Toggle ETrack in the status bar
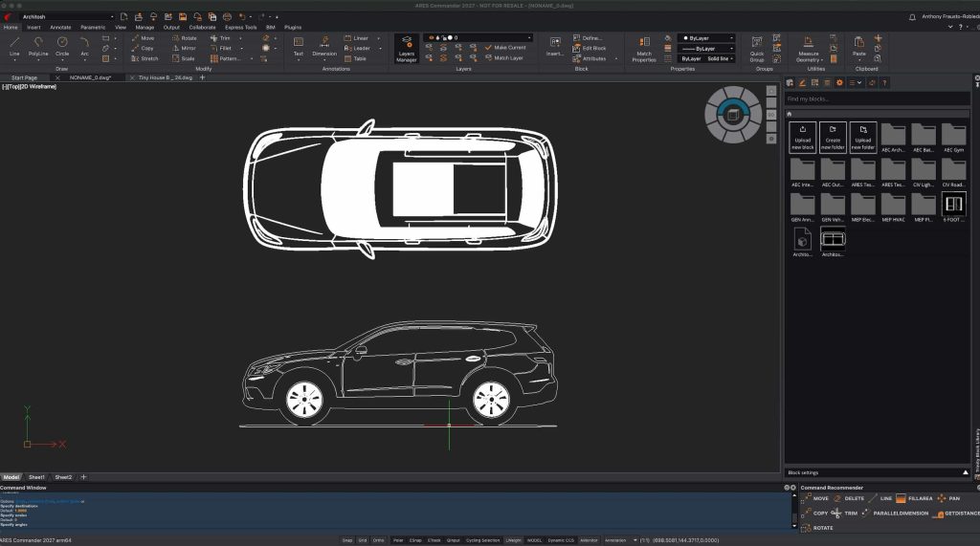 pos(434,540)
